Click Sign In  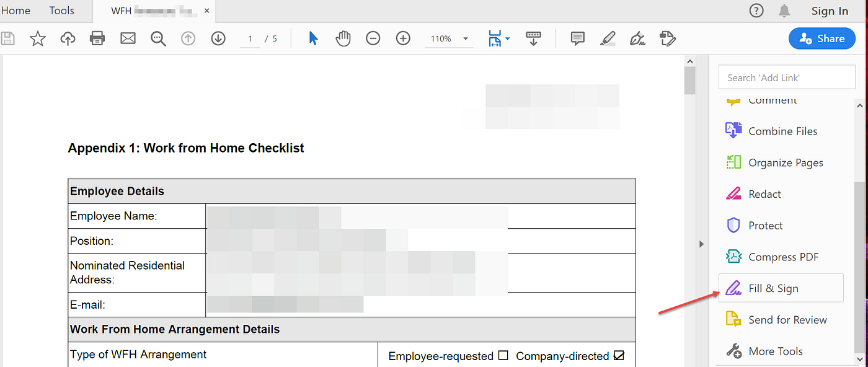coord(830,11)
